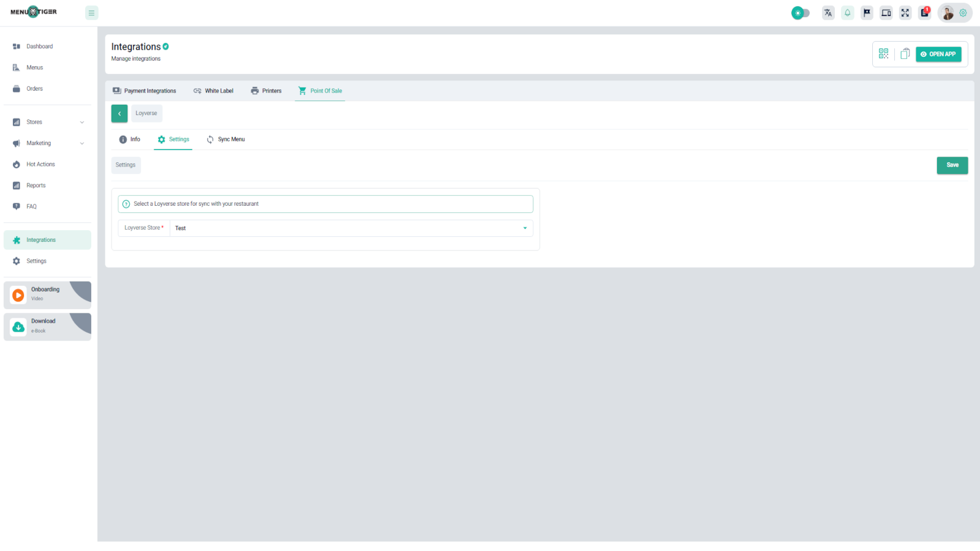Click the OPEN APP button
The width and height of the screenshot is (980, 551).
[x=938, y=54]
